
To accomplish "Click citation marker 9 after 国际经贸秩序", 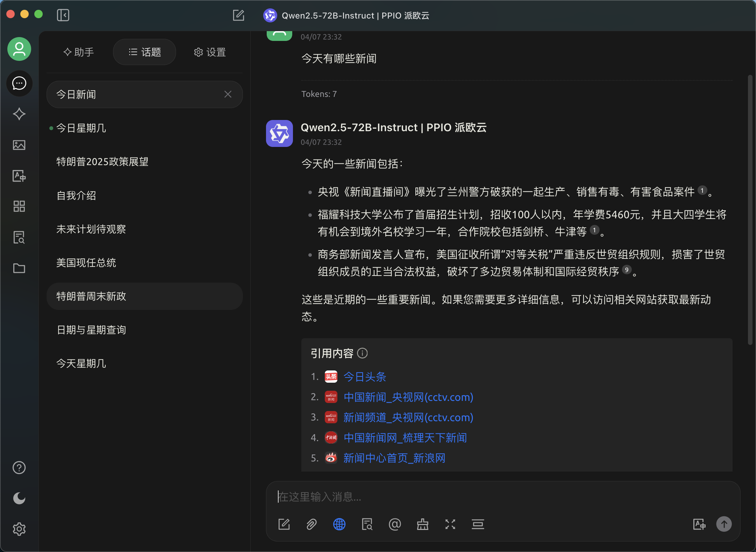I will (627, 270).
